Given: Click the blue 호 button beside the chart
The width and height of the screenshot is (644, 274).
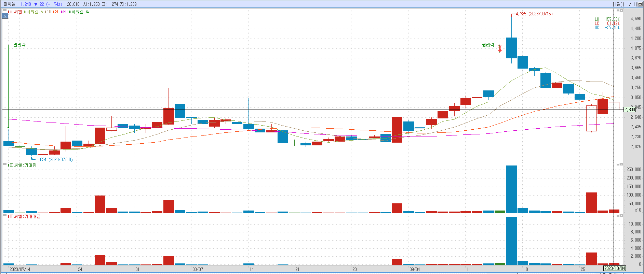Looking at the screenshot, I should tap(5, 16).
